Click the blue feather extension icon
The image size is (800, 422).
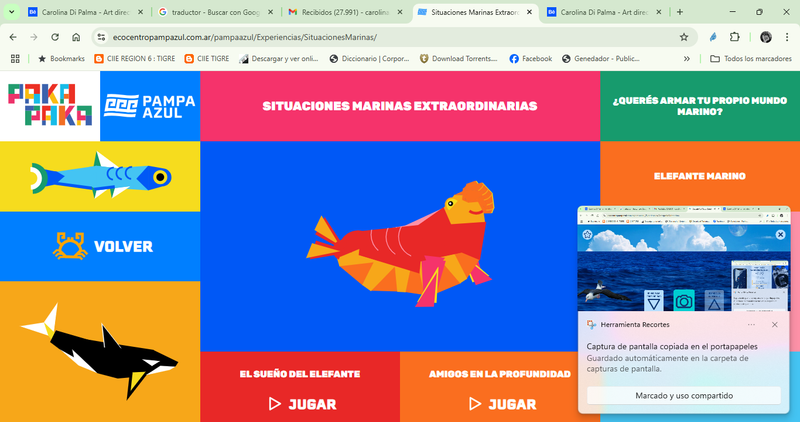tap(713, 37)
